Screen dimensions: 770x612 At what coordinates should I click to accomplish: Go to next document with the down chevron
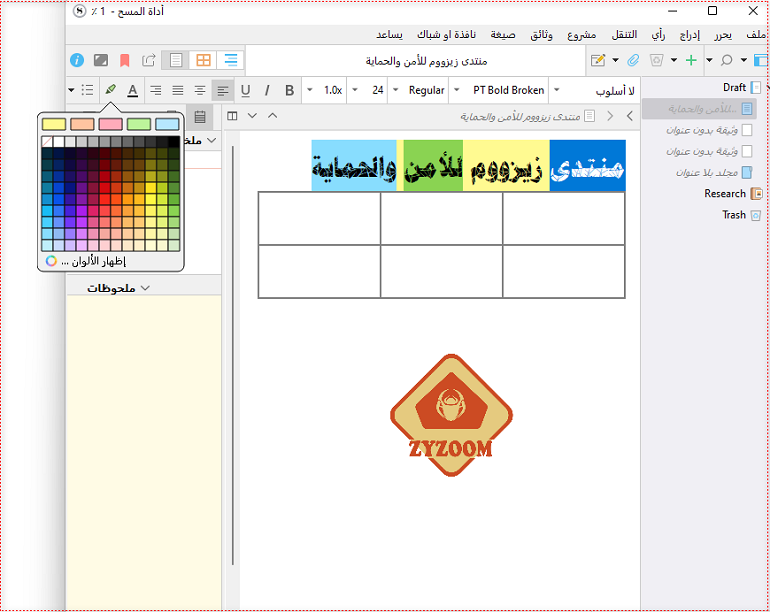click(252, 116)
